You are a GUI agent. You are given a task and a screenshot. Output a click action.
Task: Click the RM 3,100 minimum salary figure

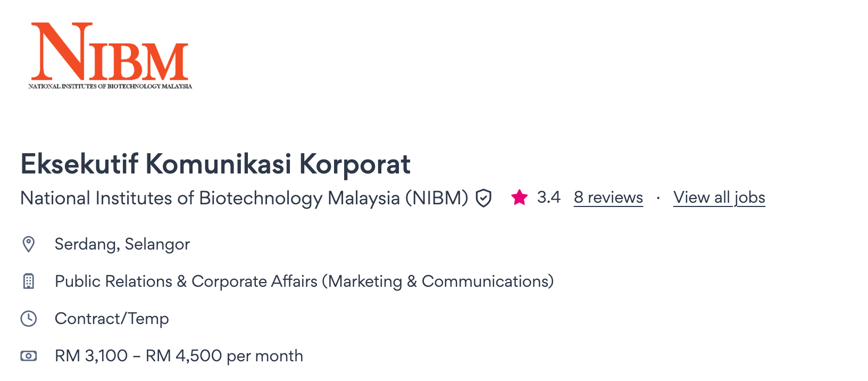point(91,356)
